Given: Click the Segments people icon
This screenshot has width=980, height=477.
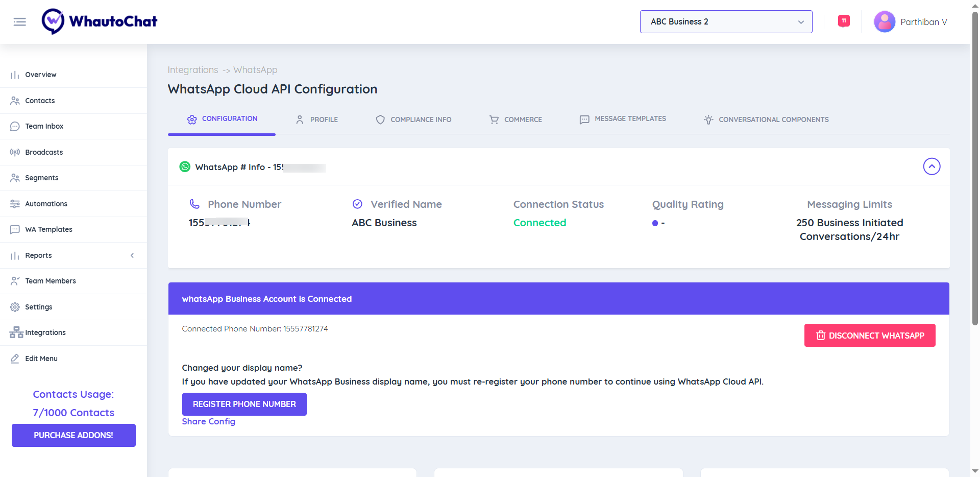Looking at the screenshot, I should pos(15,178).
